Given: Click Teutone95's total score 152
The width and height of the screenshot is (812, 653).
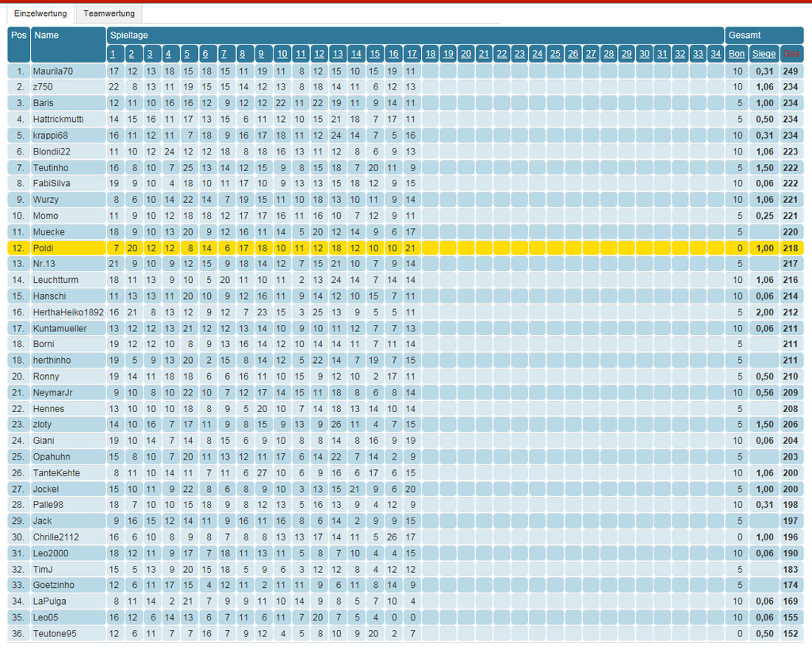Looking at the screenshot, I should [791, 633].
